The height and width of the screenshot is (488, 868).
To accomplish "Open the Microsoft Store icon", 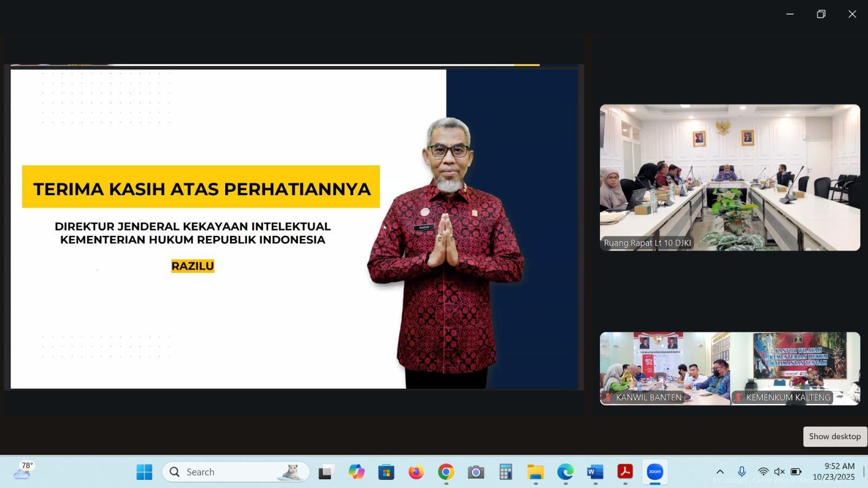I will [x=386, y=472].
